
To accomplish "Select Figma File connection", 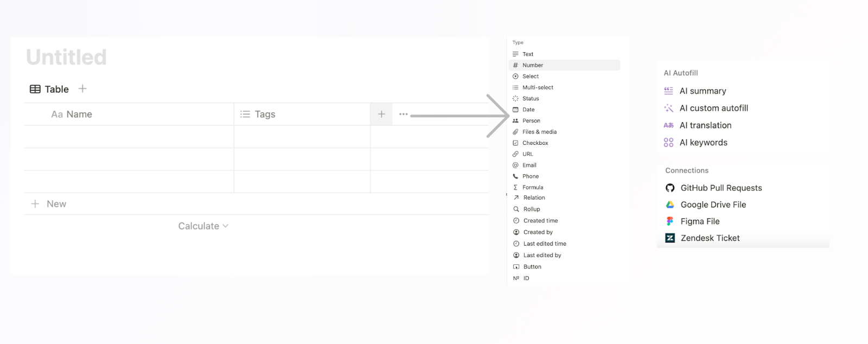I will click(700, 221).
